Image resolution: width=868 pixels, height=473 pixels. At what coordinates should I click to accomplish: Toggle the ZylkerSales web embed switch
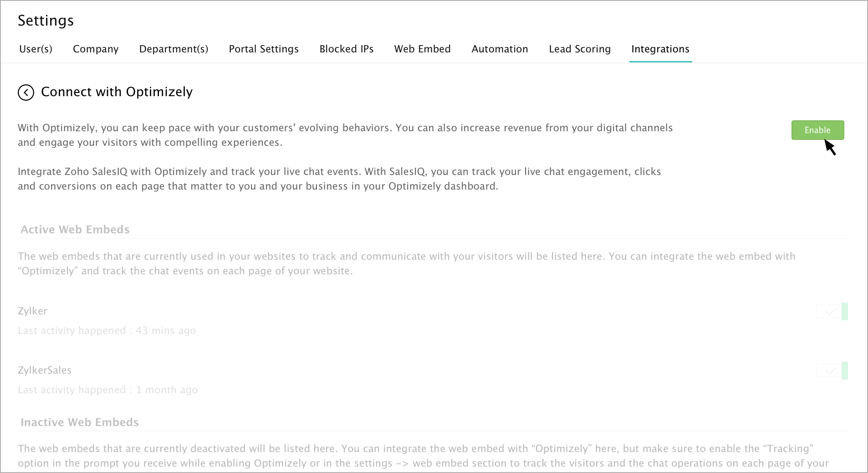coord(832,371)
